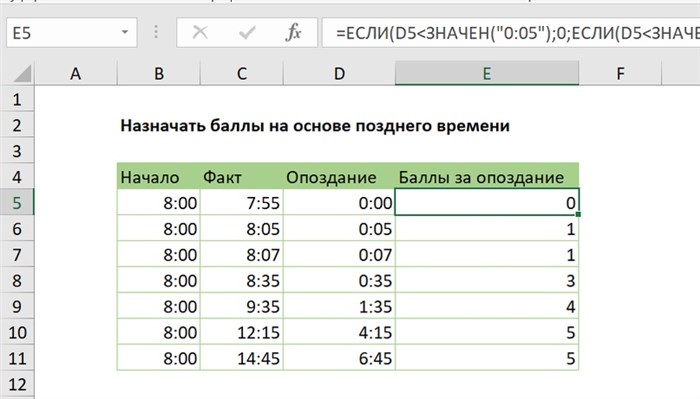
Task: Select the active cell E5 showing 0
Action: click(487, 203)
